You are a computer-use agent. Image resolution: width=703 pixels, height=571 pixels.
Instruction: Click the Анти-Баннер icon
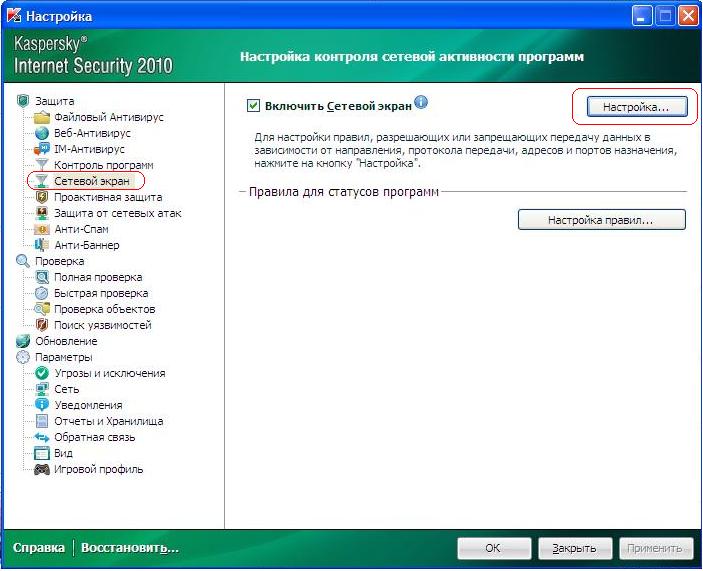pyautogui.click(x=42, y=245)
